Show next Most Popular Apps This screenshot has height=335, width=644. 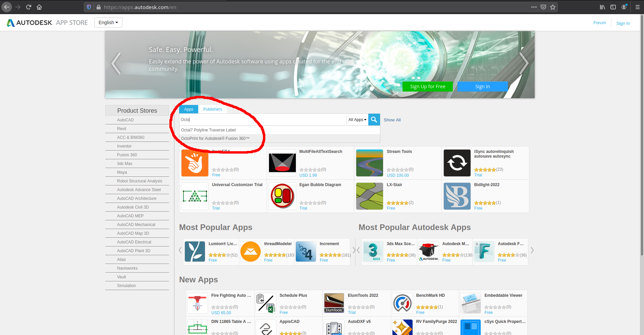pyautogui.click(x=354, y=250)
